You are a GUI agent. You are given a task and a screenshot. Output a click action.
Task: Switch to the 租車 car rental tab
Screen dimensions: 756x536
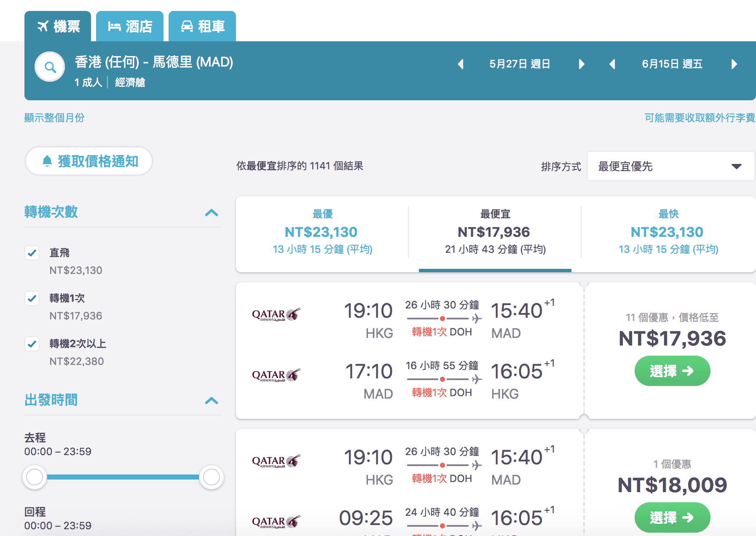click(x=202, y=26)
